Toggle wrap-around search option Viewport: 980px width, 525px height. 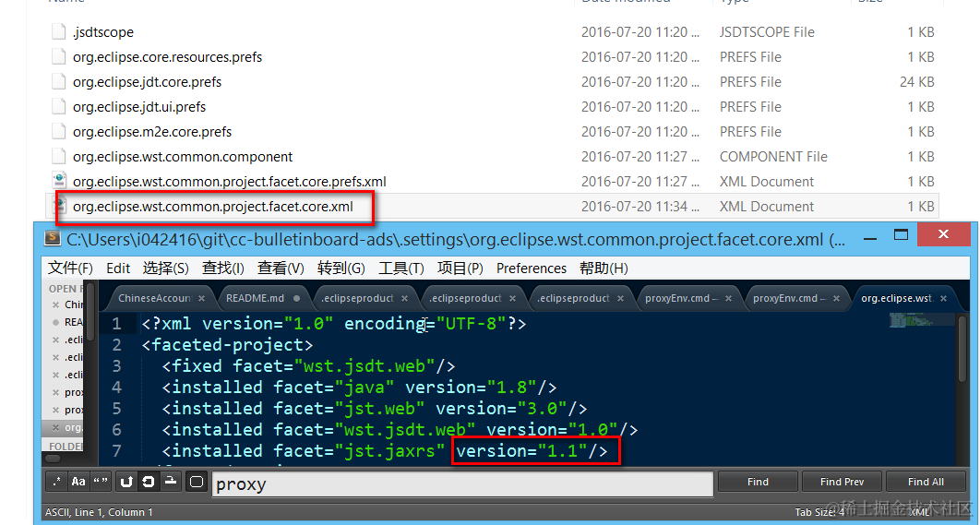click(x=149, y=482)
